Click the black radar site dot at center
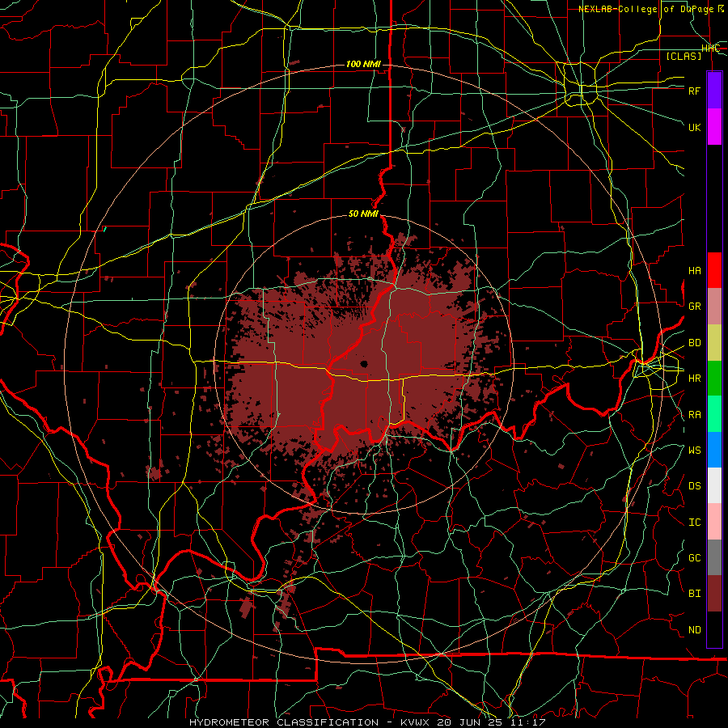728x728 pixels. 364,363
